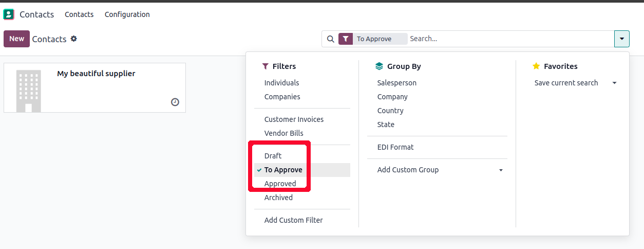644x249 pixels.
Task: Group contacts by Salesperson
Action: click(396, 83)
